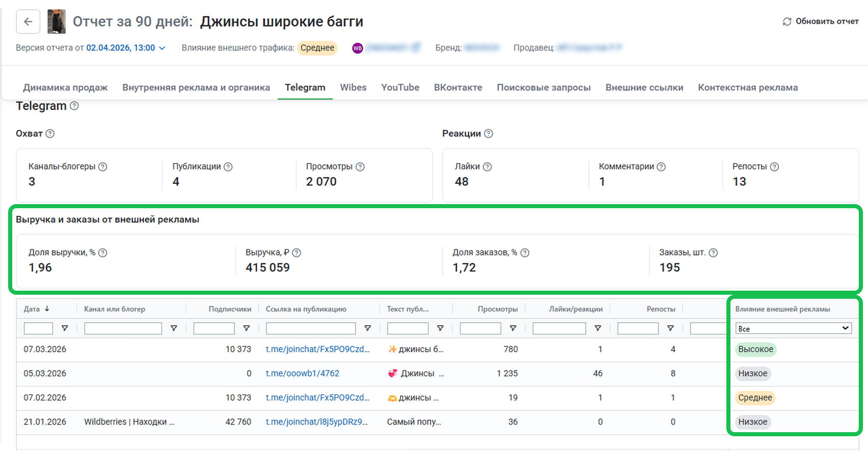This screenshot has height=451, width=868.
Task: Expand report version date dropdown
Action: (x=162, y=48)
